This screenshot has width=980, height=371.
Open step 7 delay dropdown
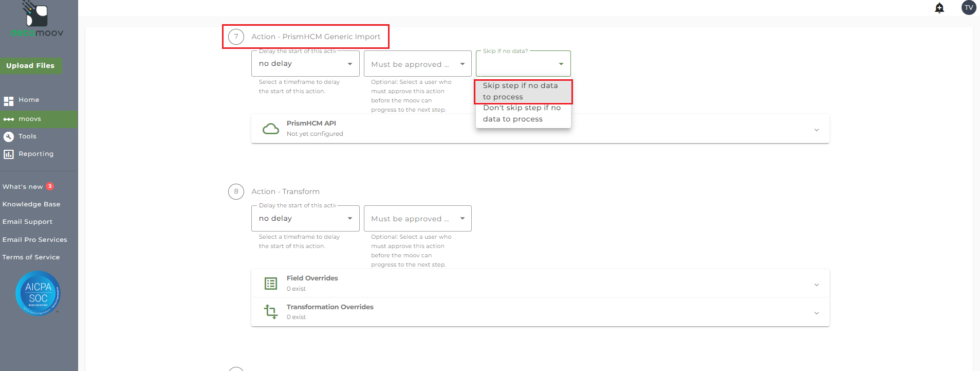pyautogui.click(x=305, y=63)
